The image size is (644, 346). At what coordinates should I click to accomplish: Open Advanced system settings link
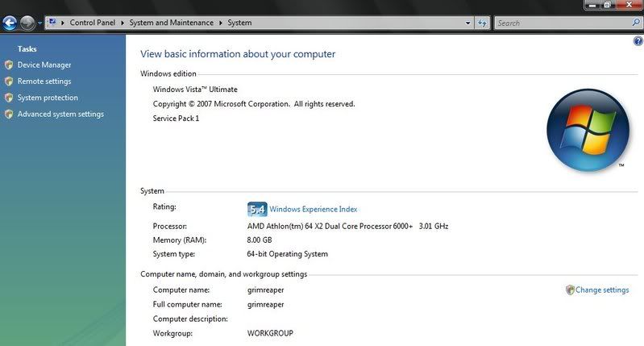[x=60, y=115]
